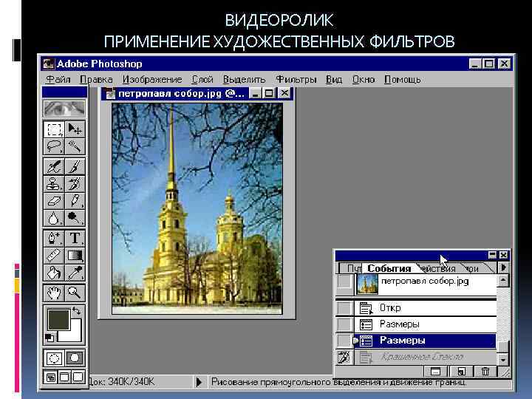Choose the Measure (ruler) tool
This screenshot has height=399, width=532.
coord(54,255)
